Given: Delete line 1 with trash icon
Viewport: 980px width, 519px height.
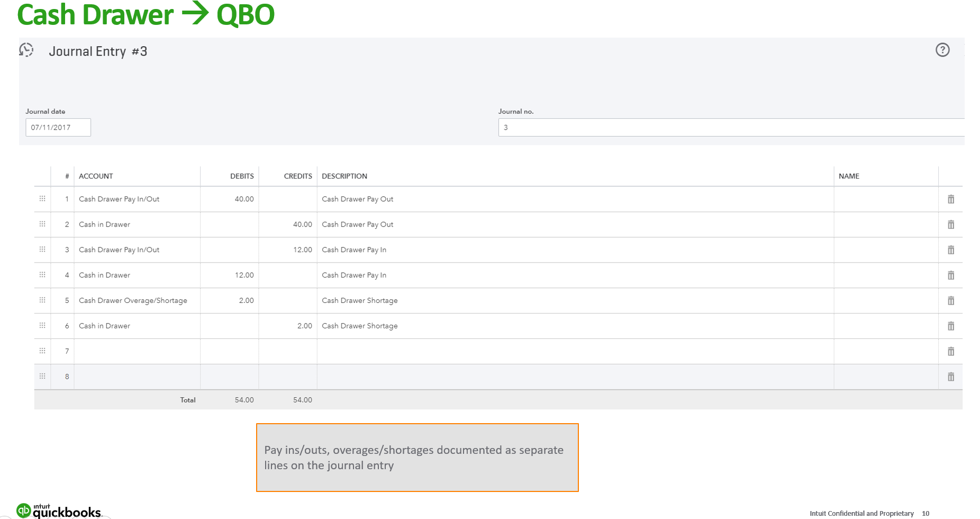Looking at the screenshot, I should pos(951,199).
